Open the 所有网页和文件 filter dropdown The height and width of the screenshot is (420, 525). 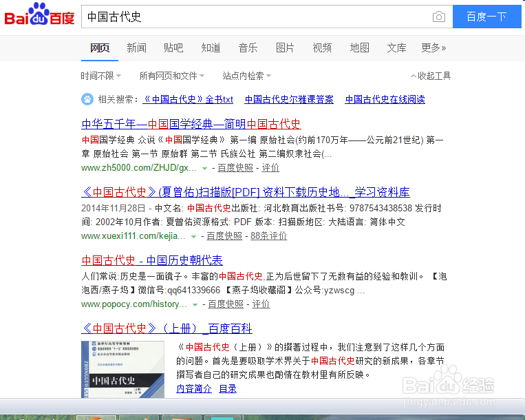pos(172,76)
